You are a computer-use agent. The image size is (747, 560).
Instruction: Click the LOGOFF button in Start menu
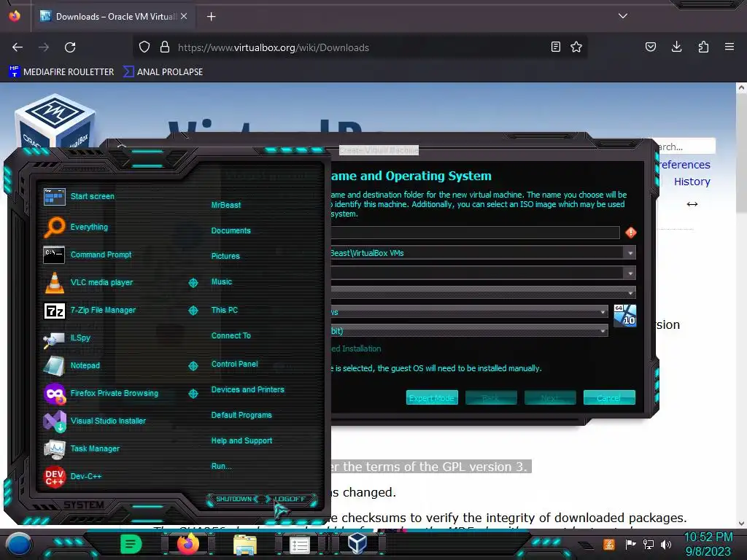tap(290, 499)
